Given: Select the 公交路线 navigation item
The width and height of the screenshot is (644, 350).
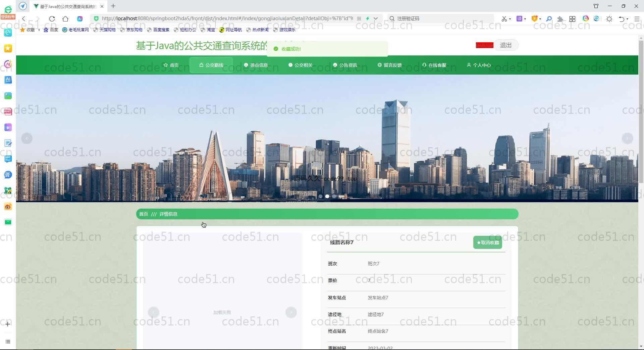Looking at the screenshot, I should 211,65.
